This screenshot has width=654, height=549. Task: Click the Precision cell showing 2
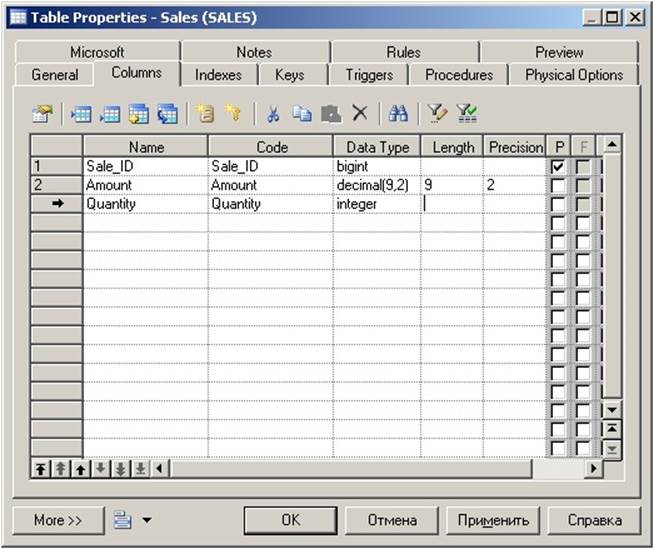pos(514,185)
